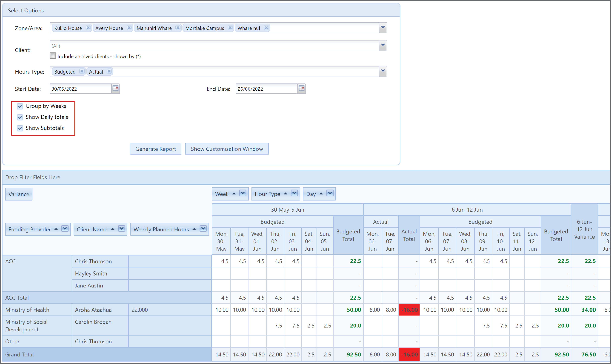The height and width of the screenshot is (364, 611).
Task: Uncheck Show Subtotals option
Action: click(20, 128)
